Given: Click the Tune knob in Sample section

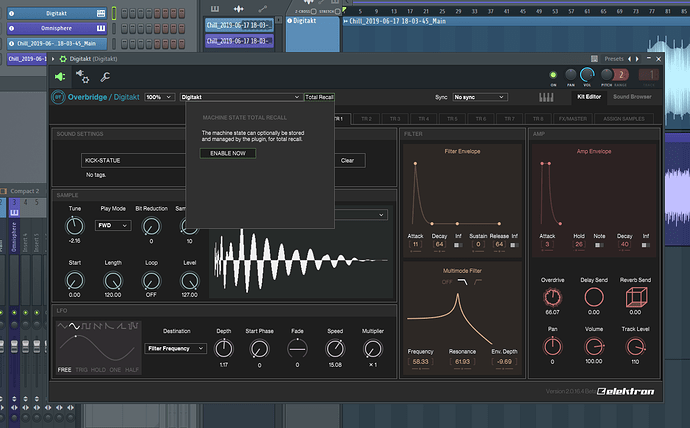Looking at the screenshot, I should (75, 226).
